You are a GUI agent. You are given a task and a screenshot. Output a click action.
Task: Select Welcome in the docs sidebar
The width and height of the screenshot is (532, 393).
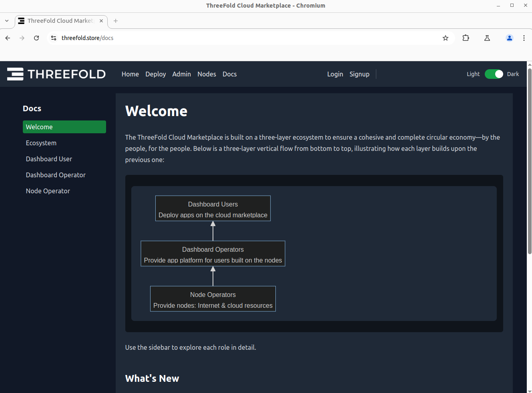tap(64, 127)
